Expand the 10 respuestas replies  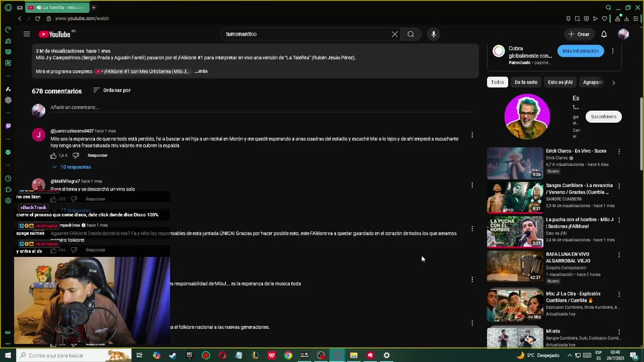point(71,167)
